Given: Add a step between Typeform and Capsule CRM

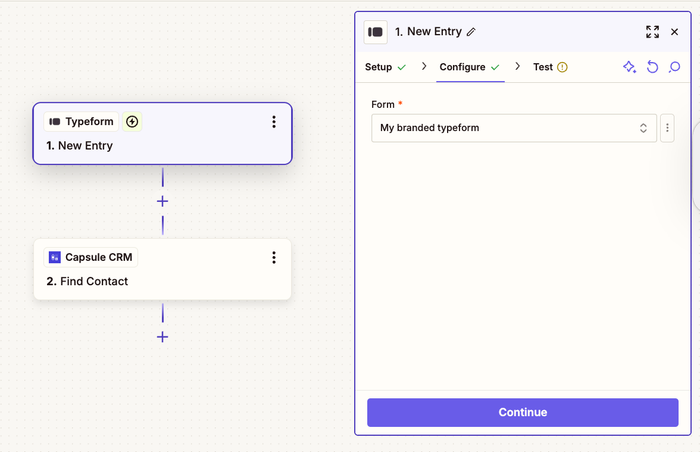Looking at the screenshot, I should 162,201.
